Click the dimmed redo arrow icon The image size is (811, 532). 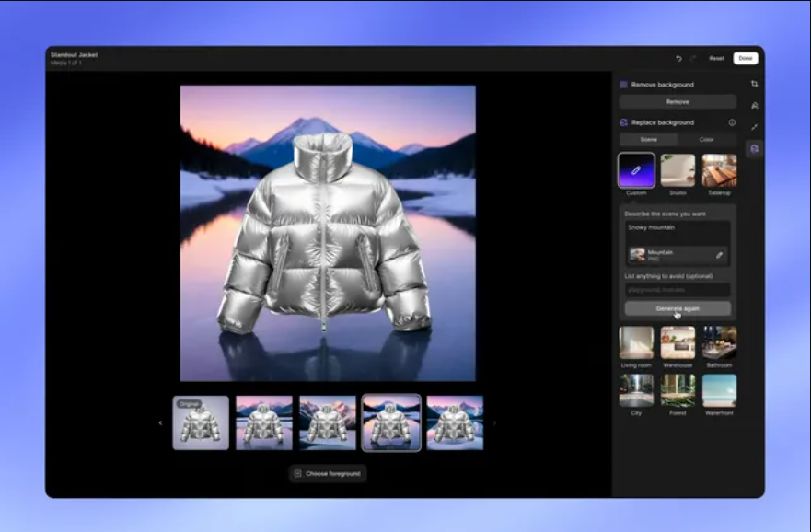pyautogui.click(x=693, y=58)
